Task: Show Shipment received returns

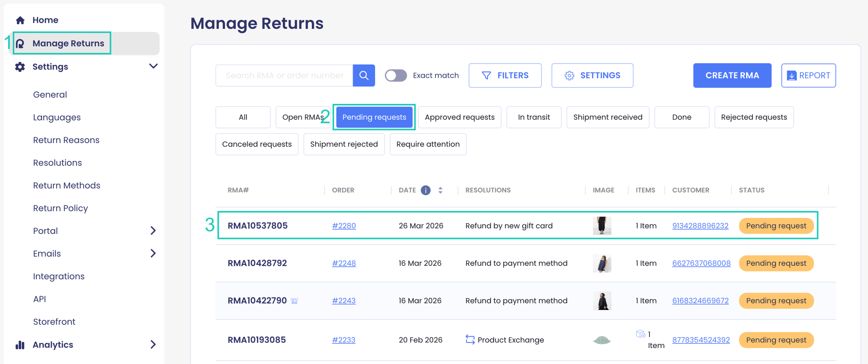Action: (608, 117)
